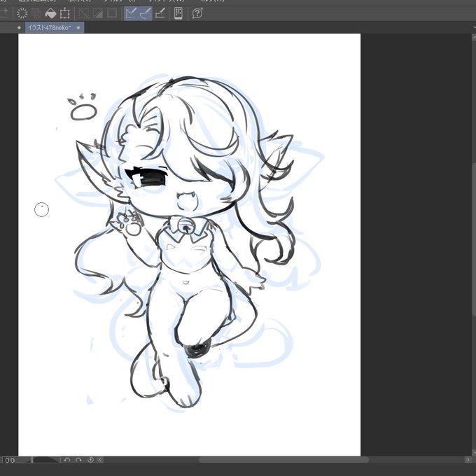Click the Invert Selected Area icon
The image size is (476, 476).
click(x=98, y=13)
